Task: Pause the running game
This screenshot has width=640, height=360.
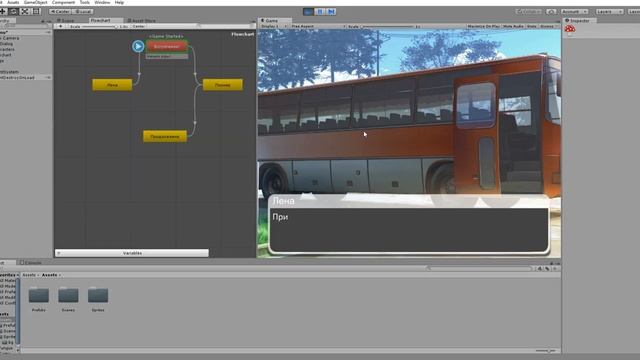Action: tap(320, 11)
